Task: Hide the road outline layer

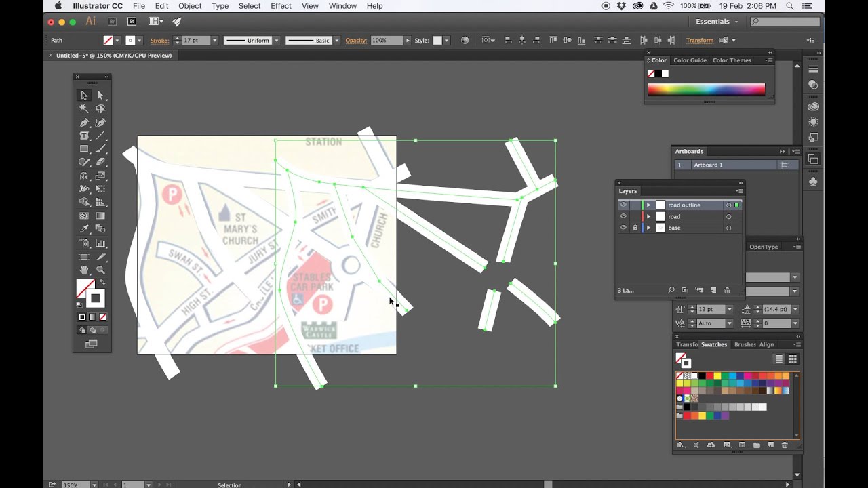Action: tap(623, 205)
